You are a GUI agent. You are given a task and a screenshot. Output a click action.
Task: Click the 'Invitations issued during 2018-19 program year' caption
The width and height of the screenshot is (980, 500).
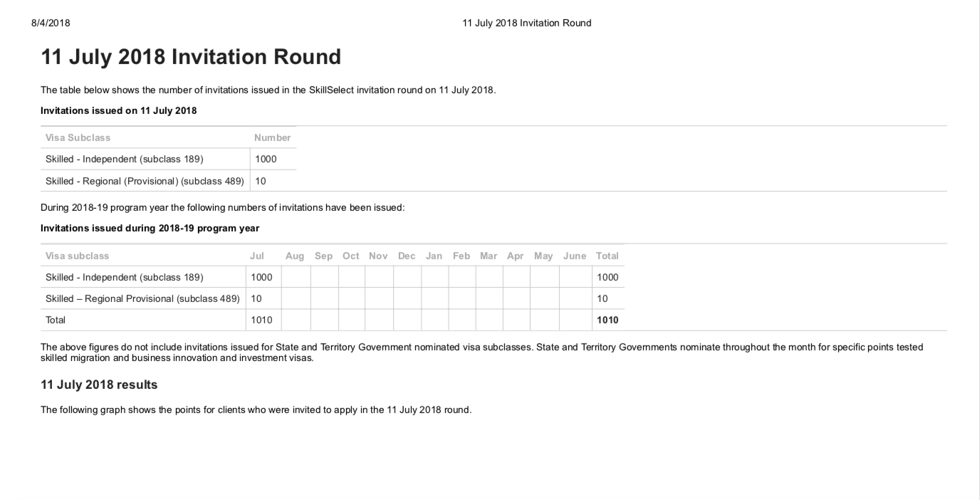[x=150, y=228]
